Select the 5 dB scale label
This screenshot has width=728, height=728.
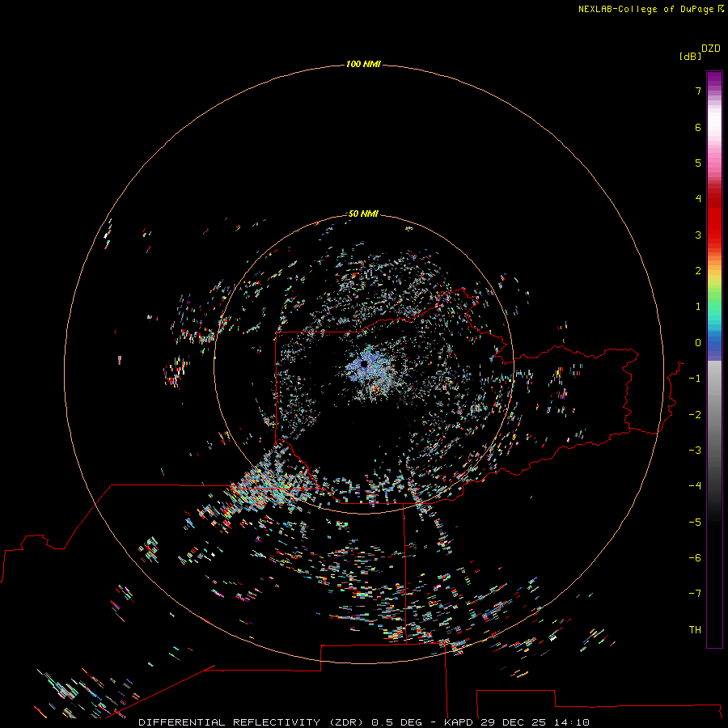point(698,163)
